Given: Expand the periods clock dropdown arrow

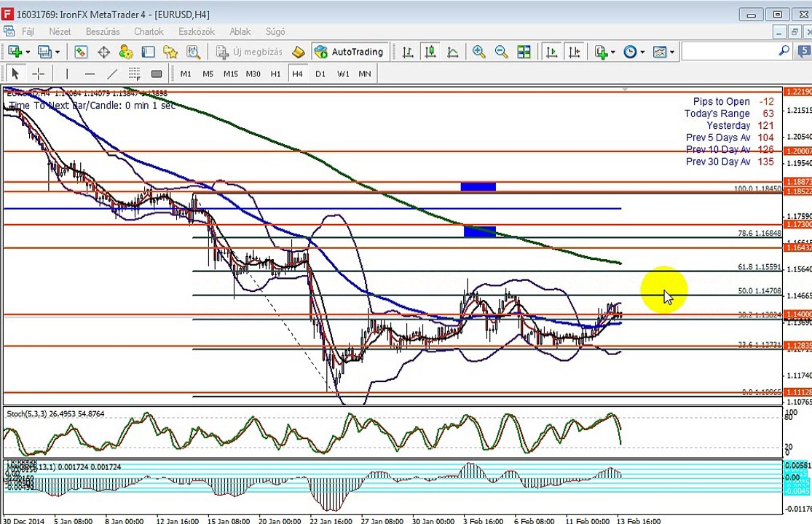Looking at the screenshot, I should click(x=642, y=52).
